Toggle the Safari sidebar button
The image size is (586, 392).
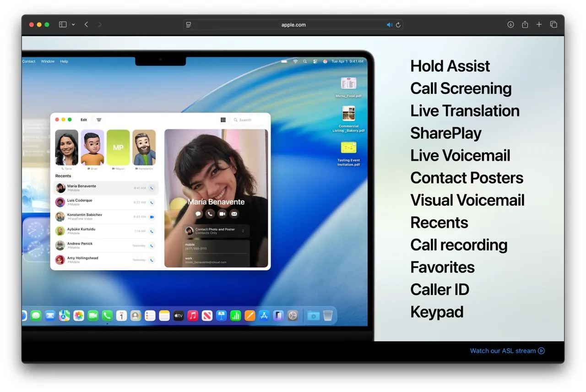[x=63, y=25]
